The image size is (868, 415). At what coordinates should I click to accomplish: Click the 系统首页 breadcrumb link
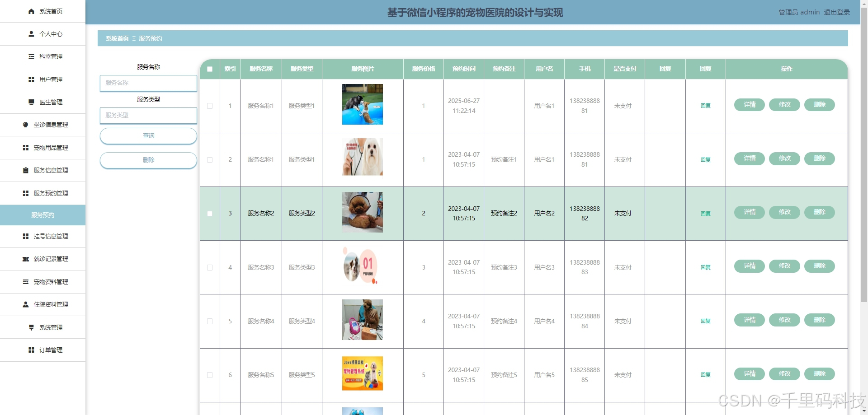click(117, 38)
